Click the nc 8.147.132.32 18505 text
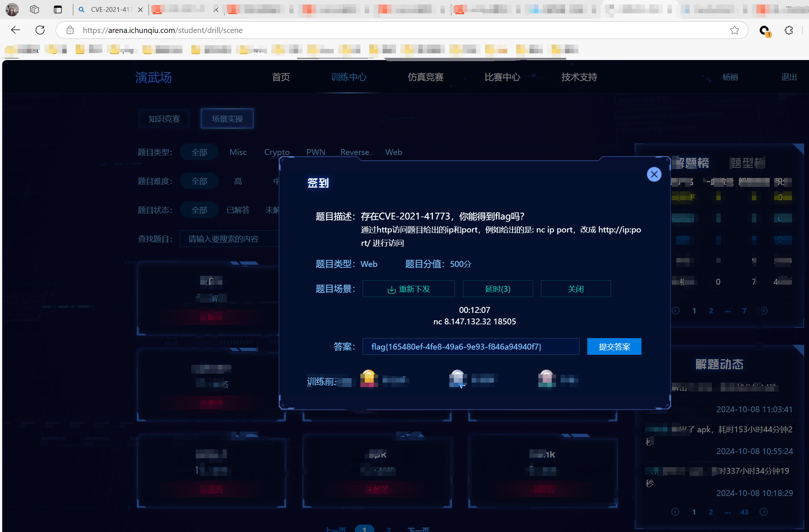This screenshot has width=809, height=532. click(x=475, y=321)
